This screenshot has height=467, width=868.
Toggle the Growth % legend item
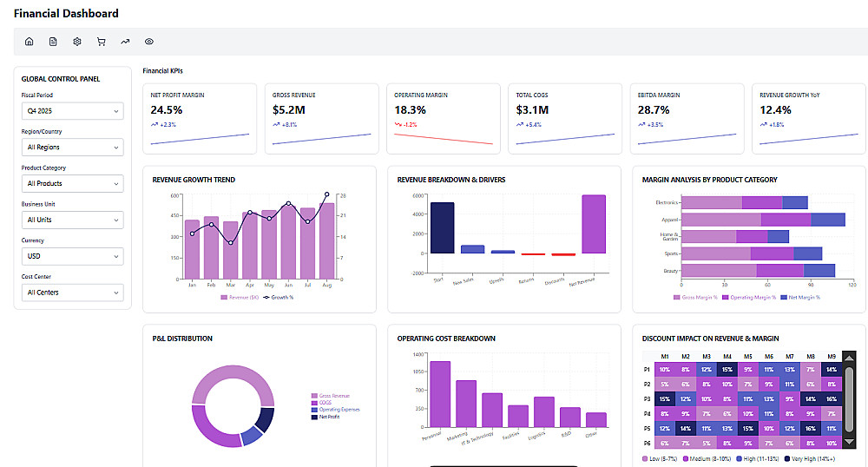click(x=279, y=298)
